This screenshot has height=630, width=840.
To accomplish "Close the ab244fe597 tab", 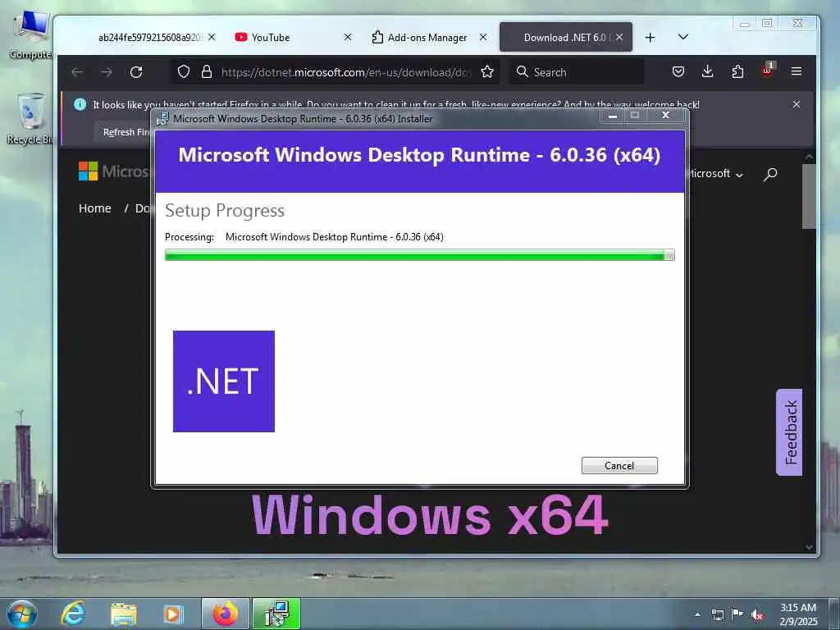I will [x=212, y=37].
